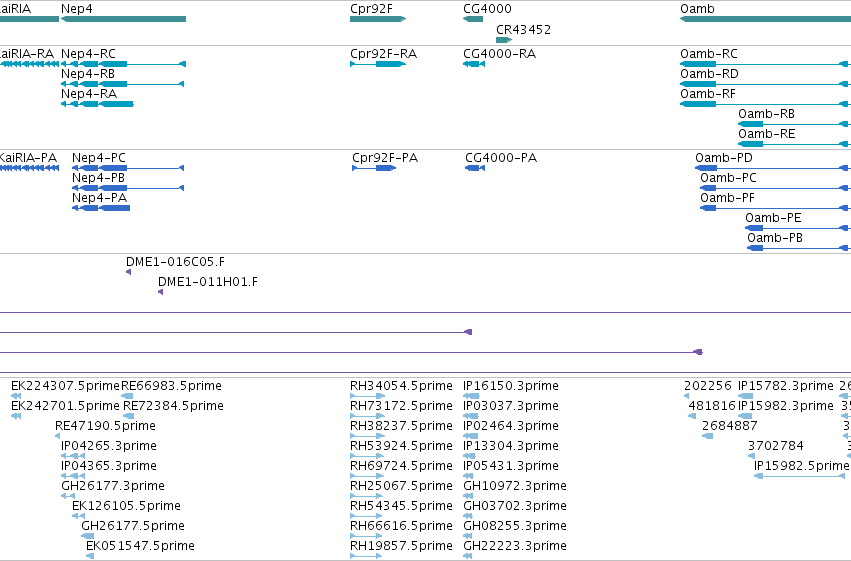Select the Nep4 gene bar
851x561 pixels.
coord(123,19)
